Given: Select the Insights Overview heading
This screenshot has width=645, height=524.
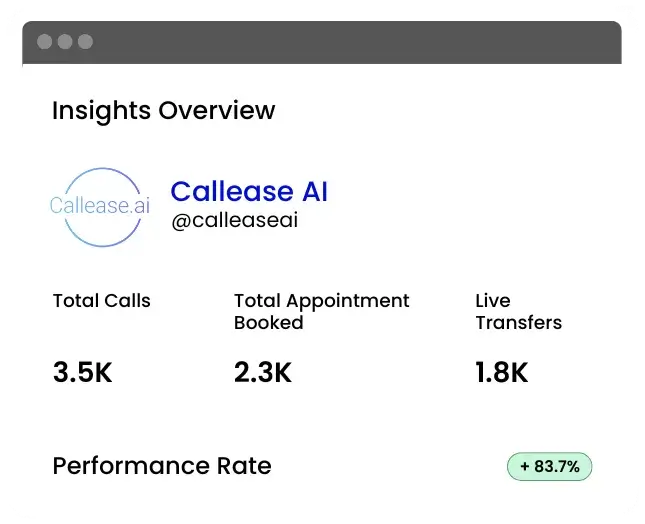Looking at the screenshot, I should [x=163, y=110].
